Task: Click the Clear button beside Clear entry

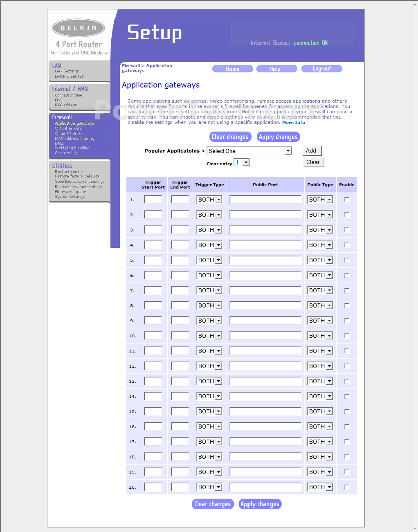Action: [314, 162]
